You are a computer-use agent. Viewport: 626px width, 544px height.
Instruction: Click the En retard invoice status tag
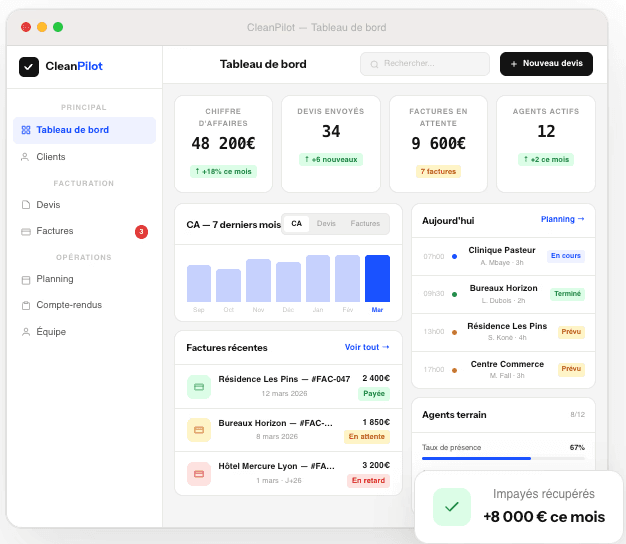[x=368, y=481]
